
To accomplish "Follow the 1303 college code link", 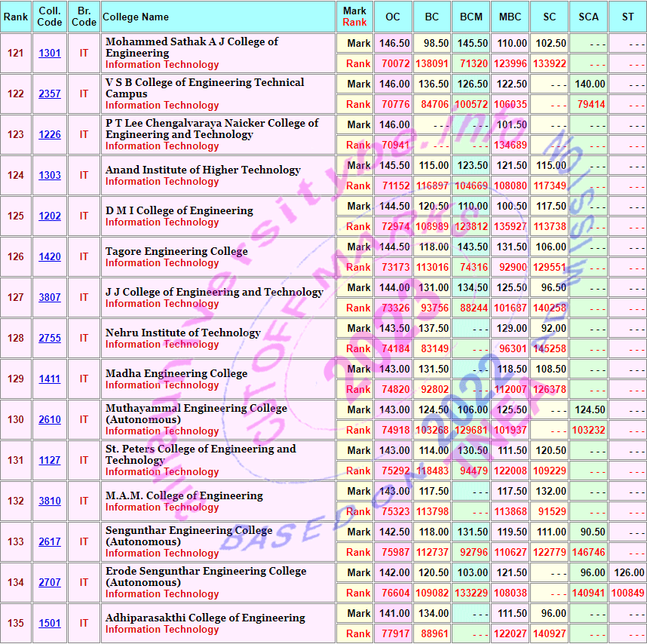I will pos(50,176).
